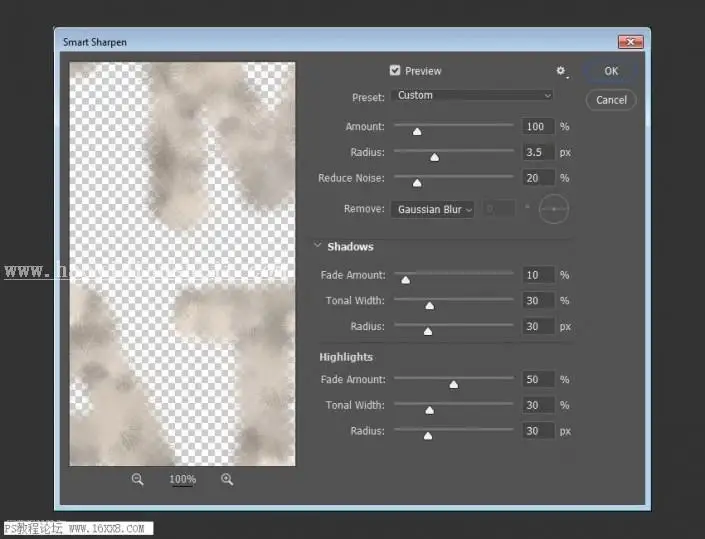705x539 pixels.
Task: Click the Reduce Noise field showing 20
Action: [538, 178]
